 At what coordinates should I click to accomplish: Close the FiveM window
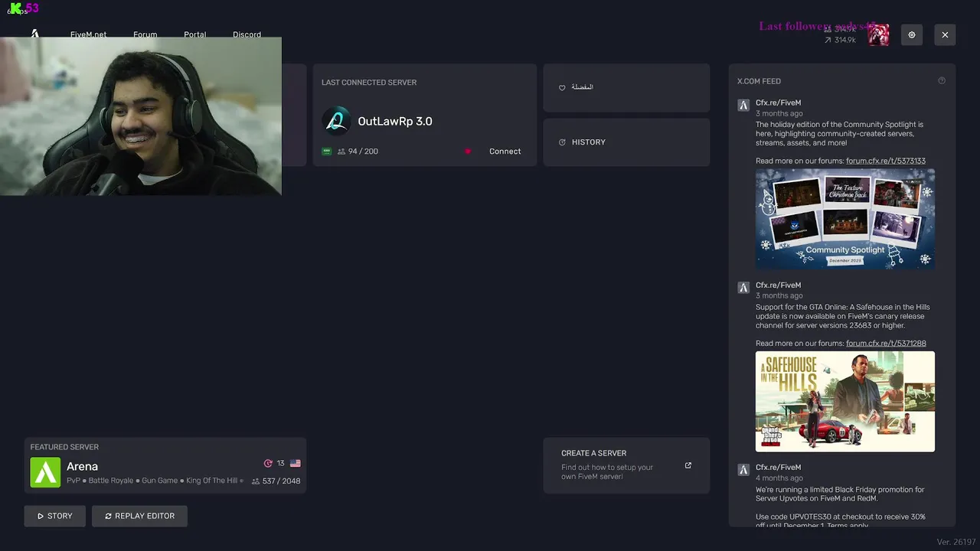[945, 34]
